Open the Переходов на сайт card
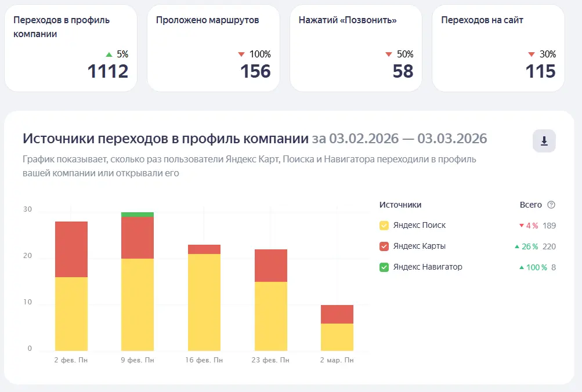 [x=498, y=48]
